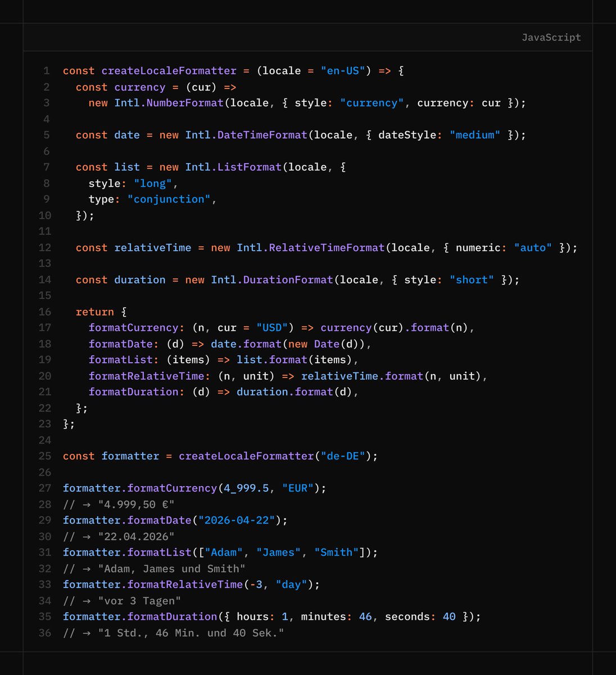Select the "EUR" currency argument
616x675 pixels.
[300, 488]
